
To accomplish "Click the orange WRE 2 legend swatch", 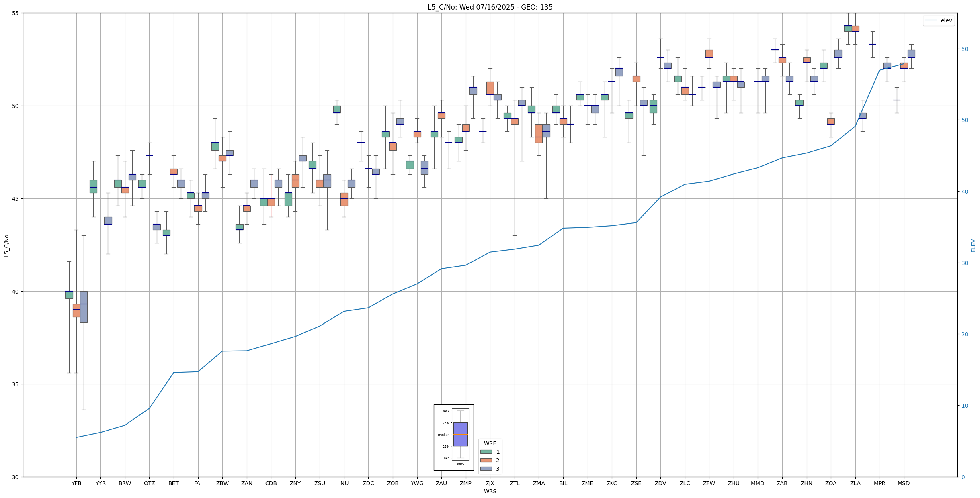I will coord(486,460).
